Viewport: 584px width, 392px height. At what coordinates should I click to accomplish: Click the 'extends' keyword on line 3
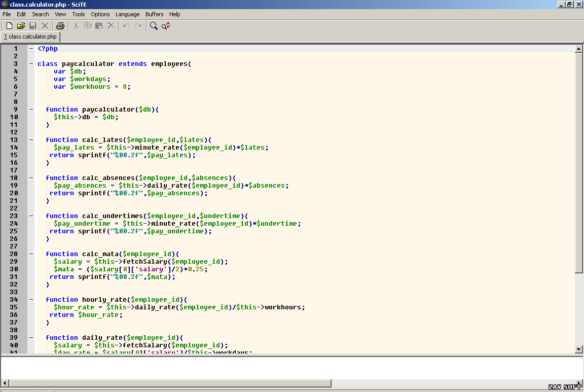click(x=133, y=64)
